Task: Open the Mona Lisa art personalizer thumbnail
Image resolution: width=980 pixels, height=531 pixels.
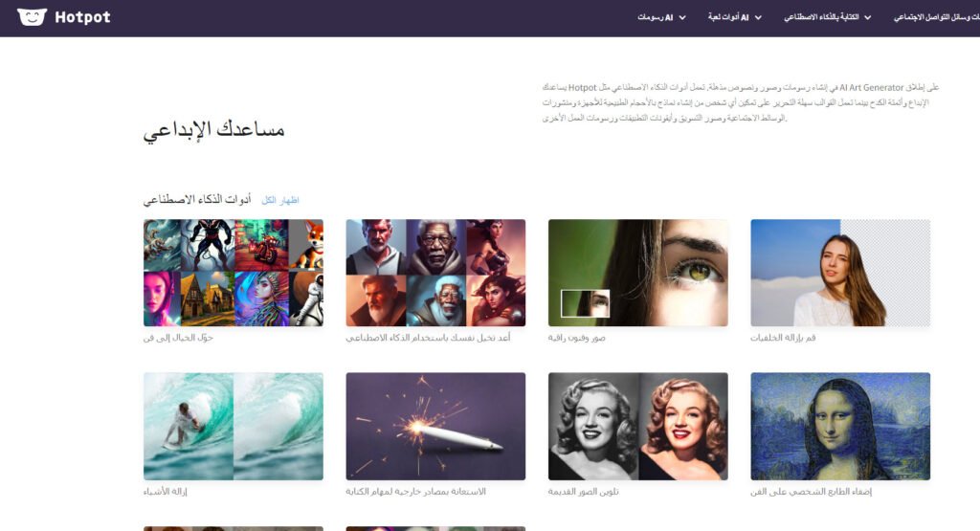Action: tap(840, 426)
